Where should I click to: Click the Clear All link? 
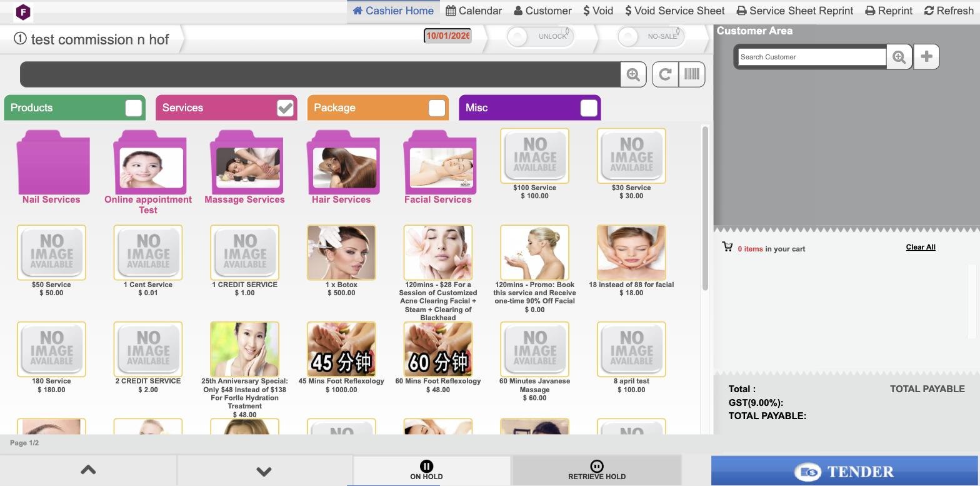pos(921,247)
